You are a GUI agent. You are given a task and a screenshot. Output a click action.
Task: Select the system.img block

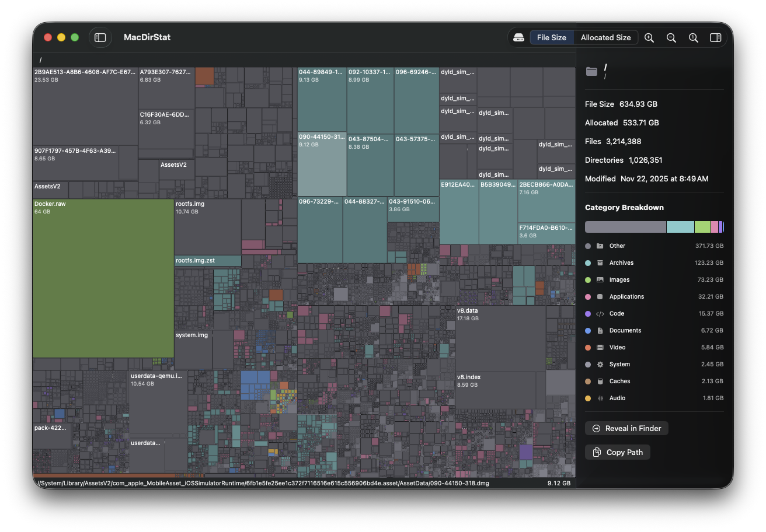click(193, 350)
